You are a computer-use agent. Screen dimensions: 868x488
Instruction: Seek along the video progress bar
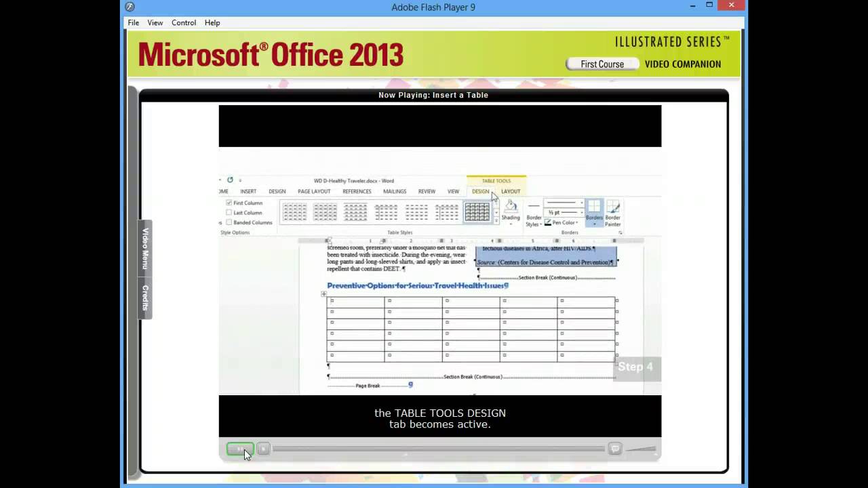click(x=439, y=449)
